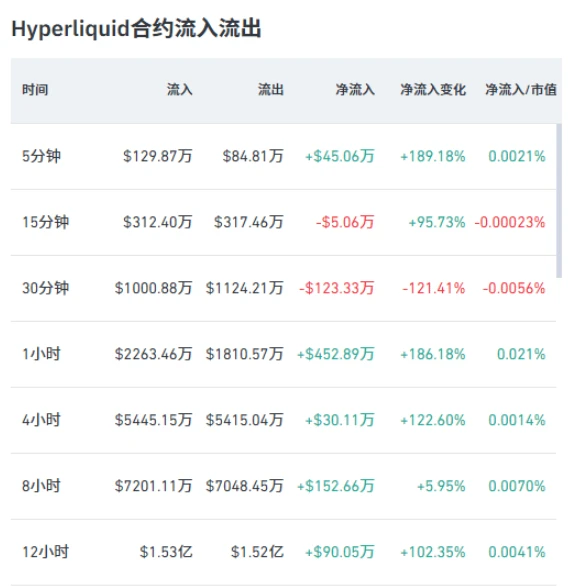Click net inflow -$5.06万
Image resolution: width=571 pixels, height=586 pixels.
coord(345,222)
